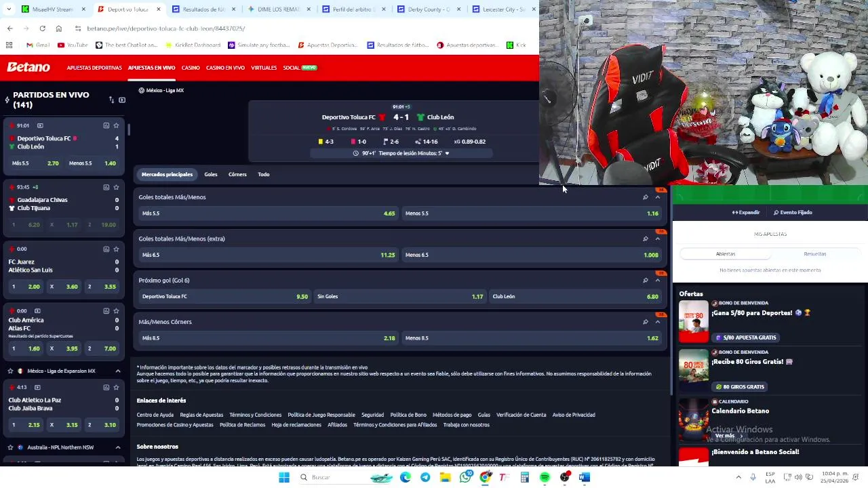Viewport: 868px width, 488px height.
Task: Open Microsoft Word from the taskbar
Action: [585, 477]
